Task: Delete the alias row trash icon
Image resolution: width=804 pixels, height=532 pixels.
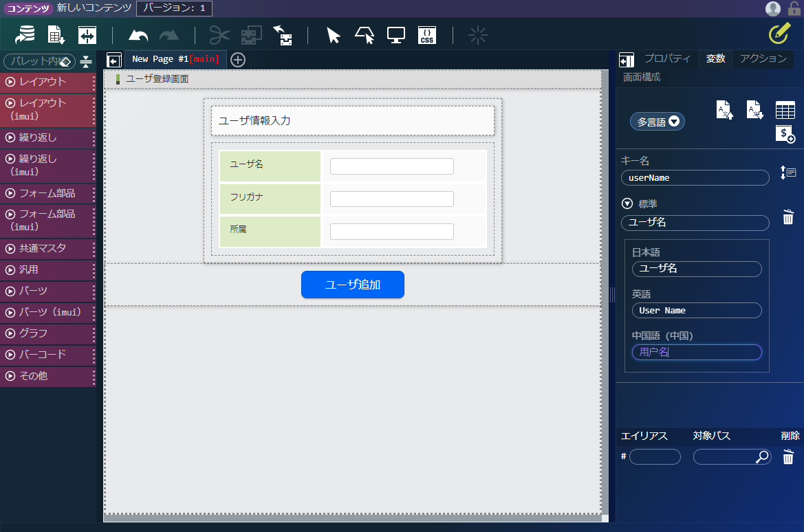Action: (788, 456)
